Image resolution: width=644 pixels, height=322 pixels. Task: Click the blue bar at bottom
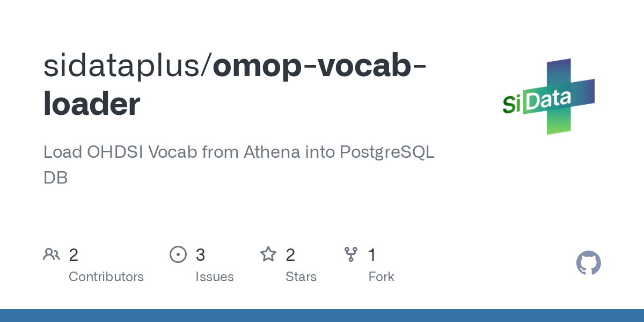[322, 316]
